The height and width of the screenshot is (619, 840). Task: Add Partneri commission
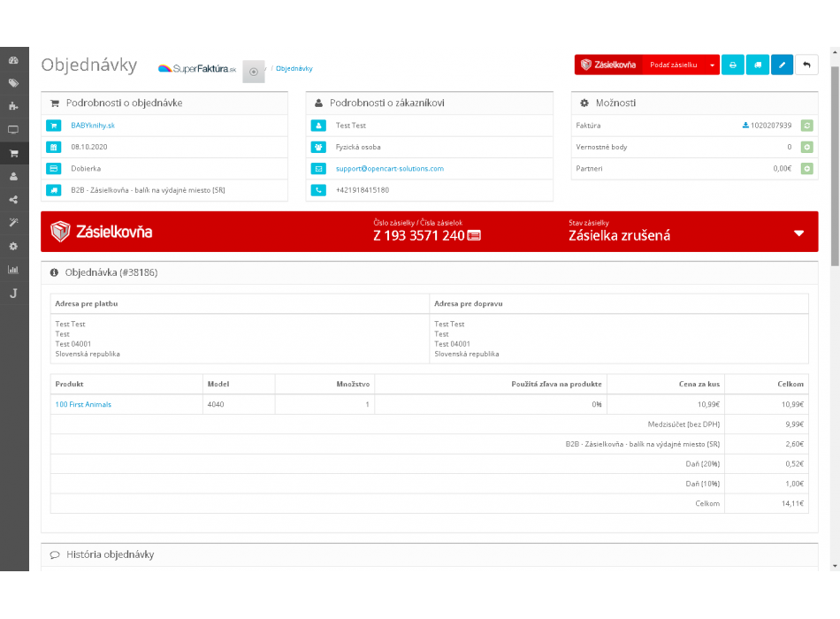point(806,168)
